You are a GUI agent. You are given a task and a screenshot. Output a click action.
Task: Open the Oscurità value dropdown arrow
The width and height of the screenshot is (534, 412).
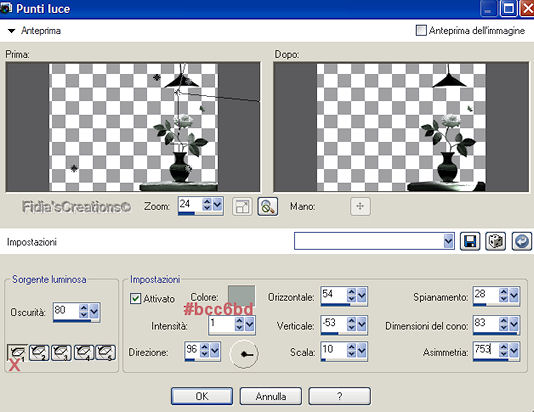94,311
